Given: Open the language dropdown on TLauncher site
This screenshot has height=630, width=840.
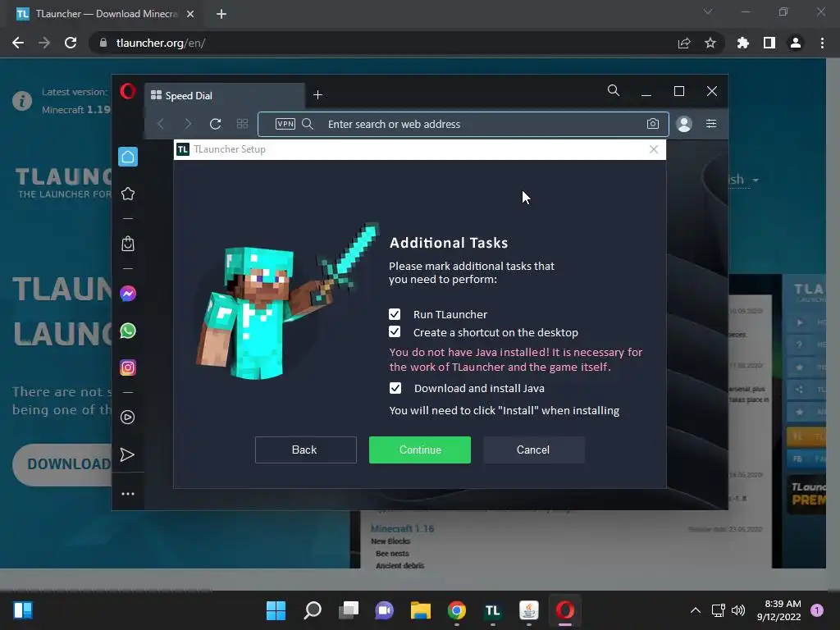Looking at the screenshot, I should tap(743, 180).
